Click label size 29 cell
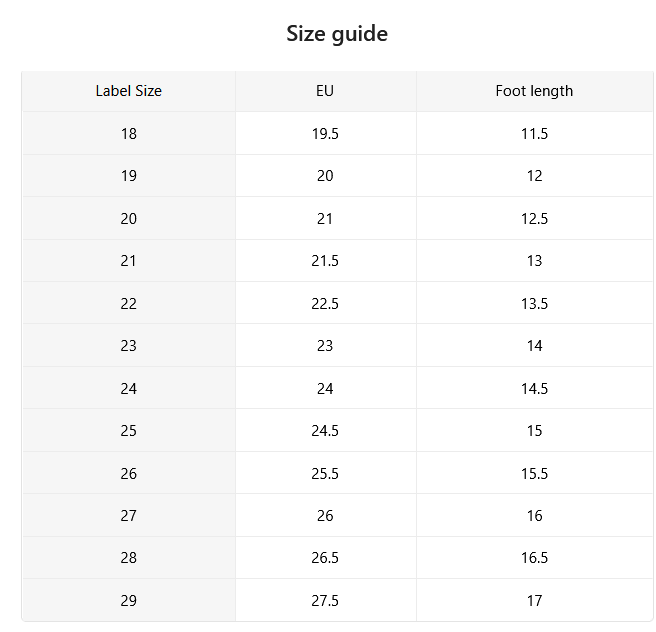The image size is (656, 632). [x=128, y=600]
